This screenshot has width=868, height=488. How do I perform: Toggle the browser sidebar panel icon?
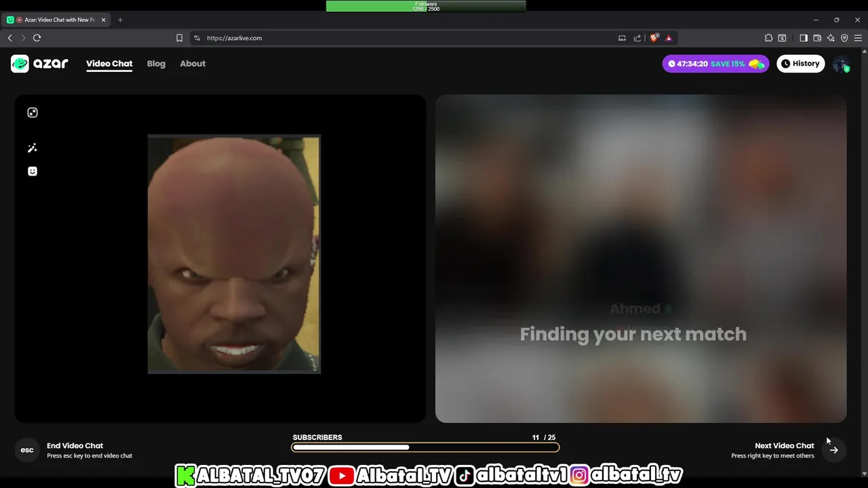click(804, 38)
